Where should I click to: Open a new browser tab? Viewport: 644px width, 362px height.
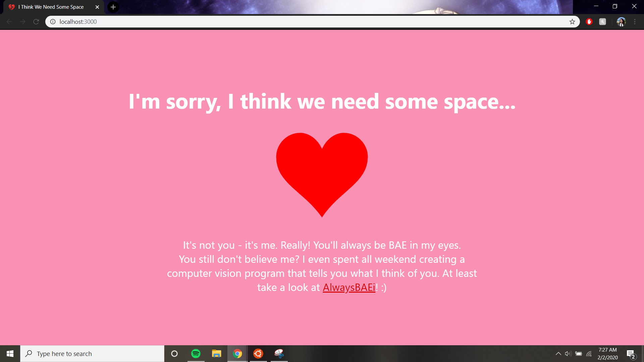point(113,7)
